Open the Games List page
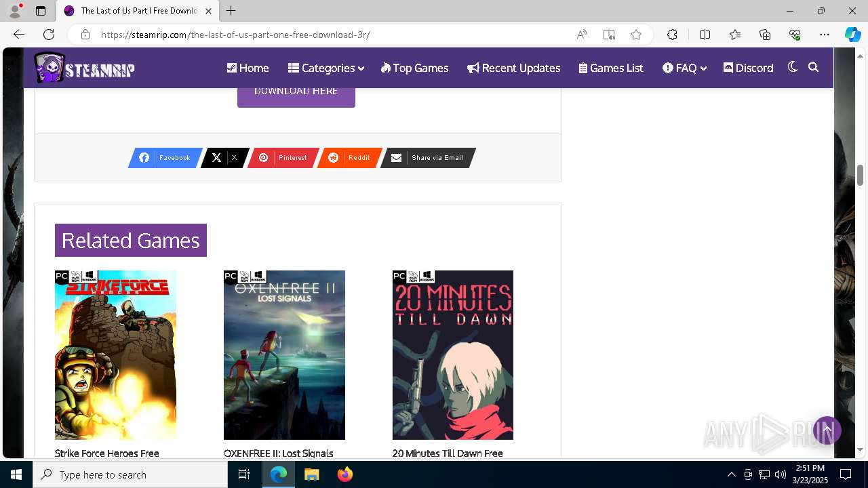This screenshot has height=488, width=868. 611,68
